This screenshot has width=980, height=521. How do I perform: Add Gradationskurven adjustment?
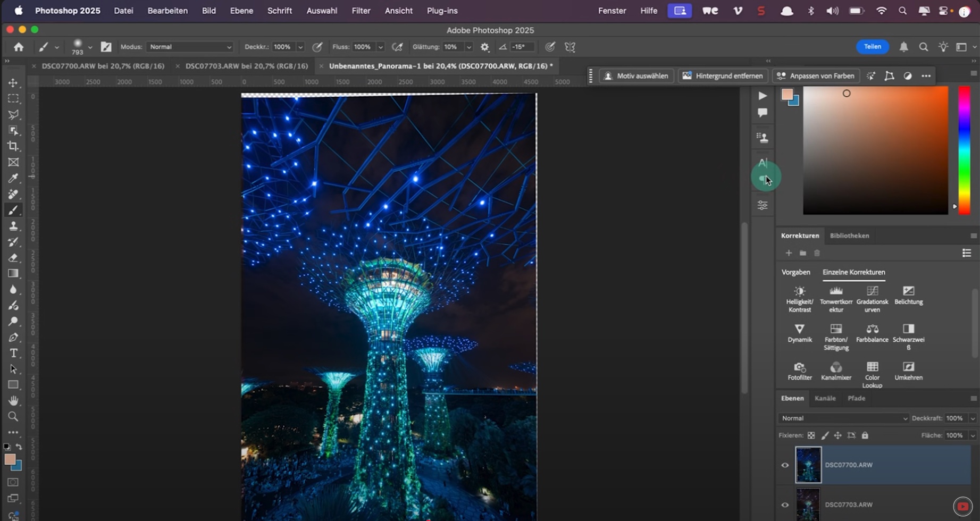(872, 299)
